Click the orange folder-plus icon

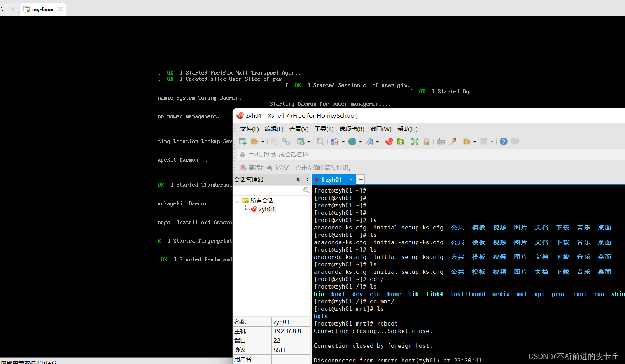pos(467,142)
